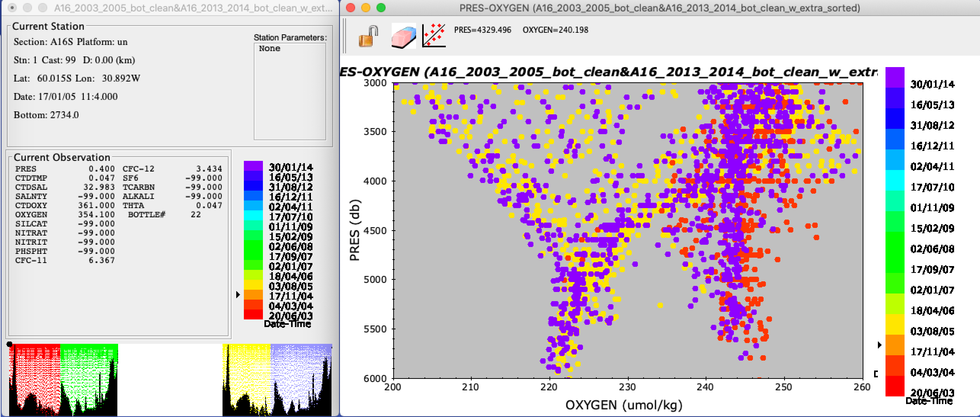
Task: Click the pointer arrow beside station window legend
Action: [x=238, y=295]
